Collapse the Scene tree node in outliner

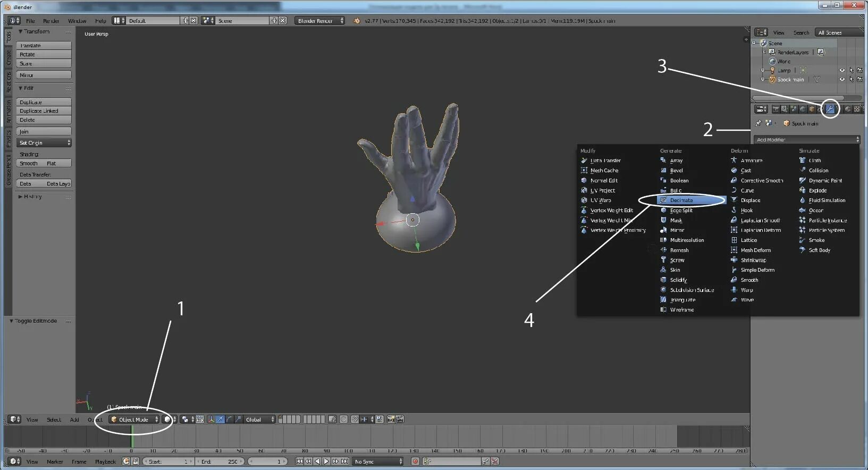754,43
